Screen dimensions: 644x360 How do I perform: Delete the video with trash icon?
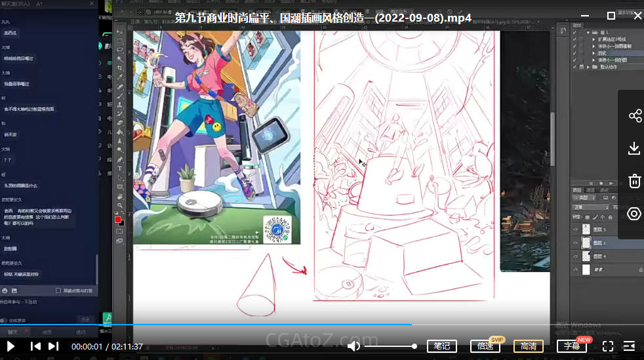pyautogui.click(x=634, y=181)
